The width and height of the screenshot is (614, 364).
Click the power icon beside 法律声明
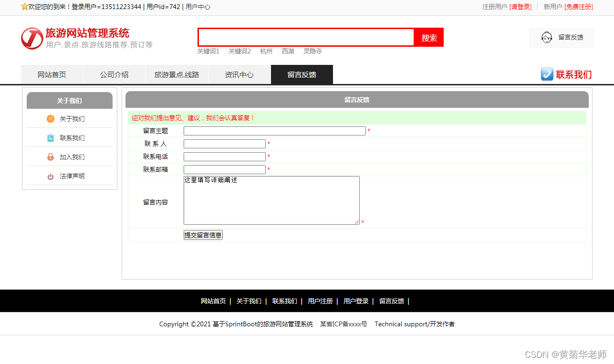coord(51,177)
